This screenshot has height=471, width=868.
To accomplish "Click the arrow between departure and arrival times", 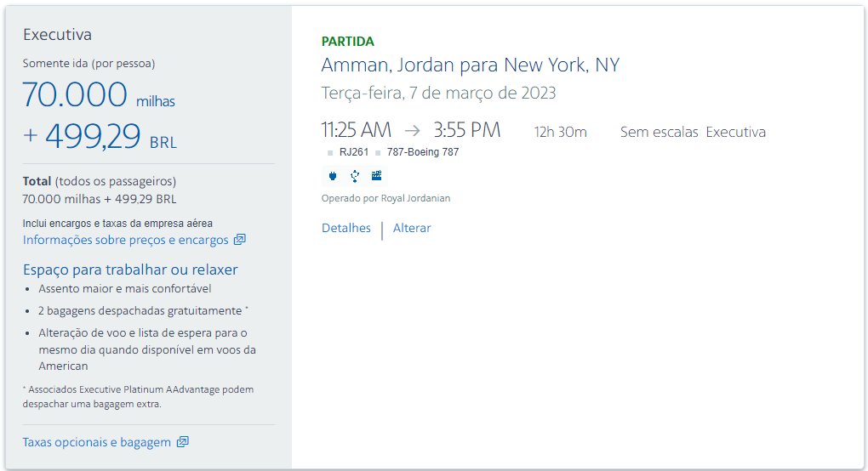I will pyautogui.click(x=413, y=130).
